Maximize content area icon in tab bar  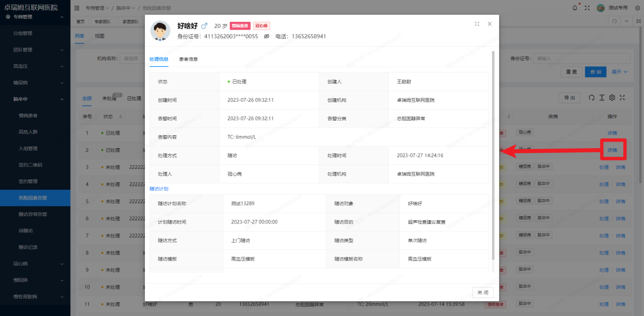pos(637,21)
